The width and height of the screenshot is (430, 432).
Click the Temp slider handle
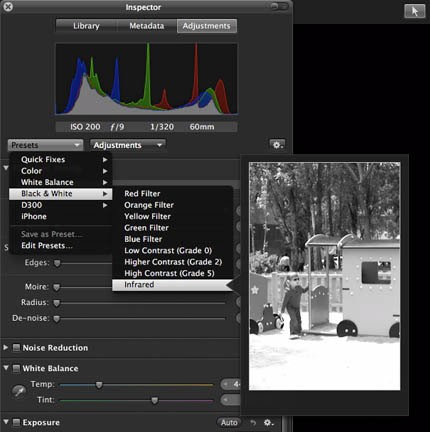(99, 385)
